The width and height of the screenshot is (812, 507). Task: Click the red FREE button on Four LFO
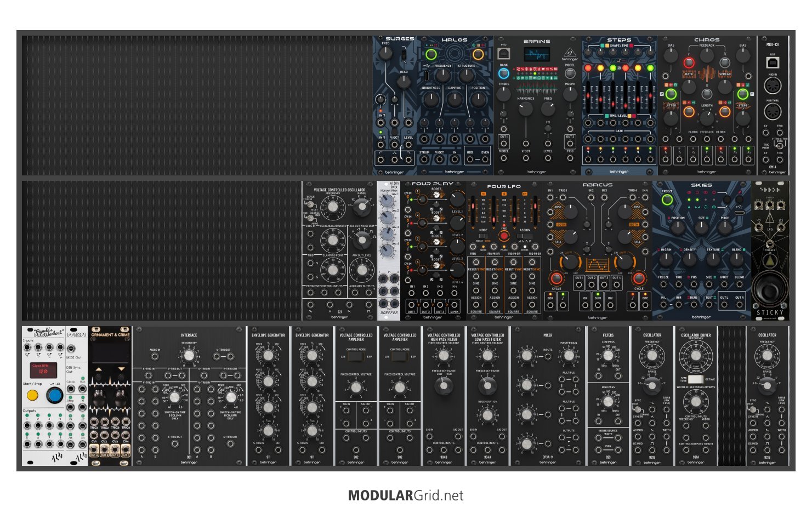tap(504, 237)
